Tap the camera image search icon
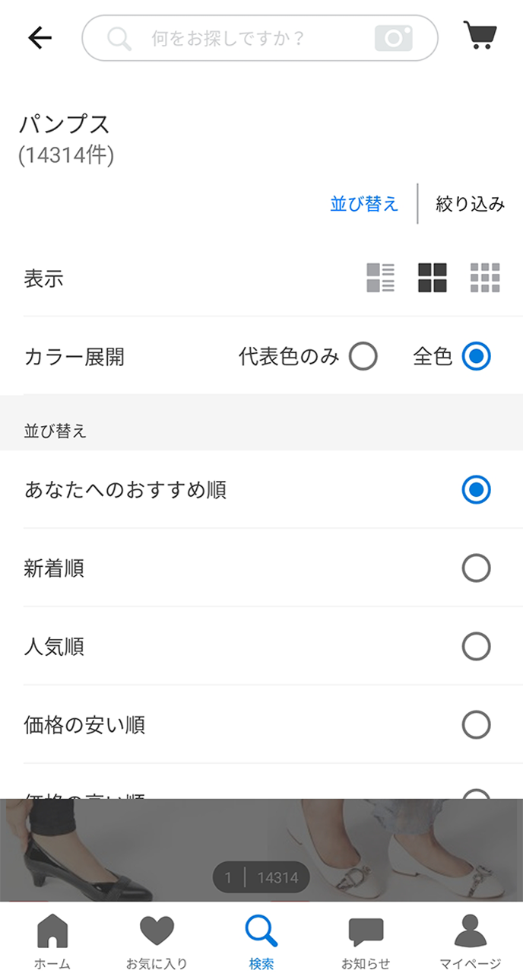Image resolution: width=523 pixels, height=980 pixels. coord(393,38)
